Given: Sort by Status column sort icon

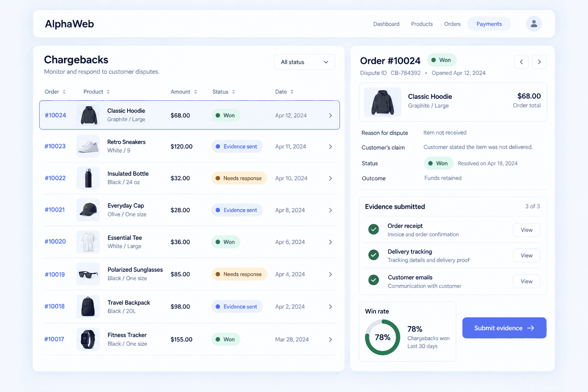Looking at the screenshot, I should click(x=234, y=92).
